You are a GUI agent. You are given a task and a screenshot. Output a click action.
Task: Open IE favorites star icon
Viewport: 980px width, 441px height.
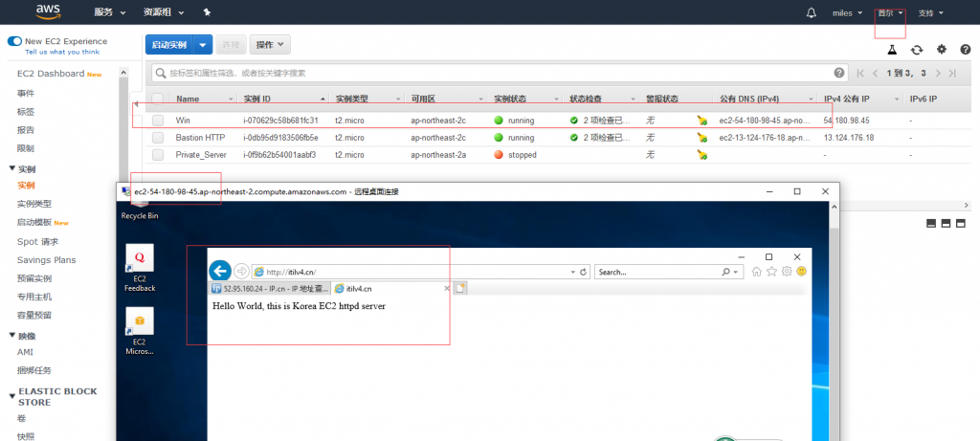pos(772,271)
